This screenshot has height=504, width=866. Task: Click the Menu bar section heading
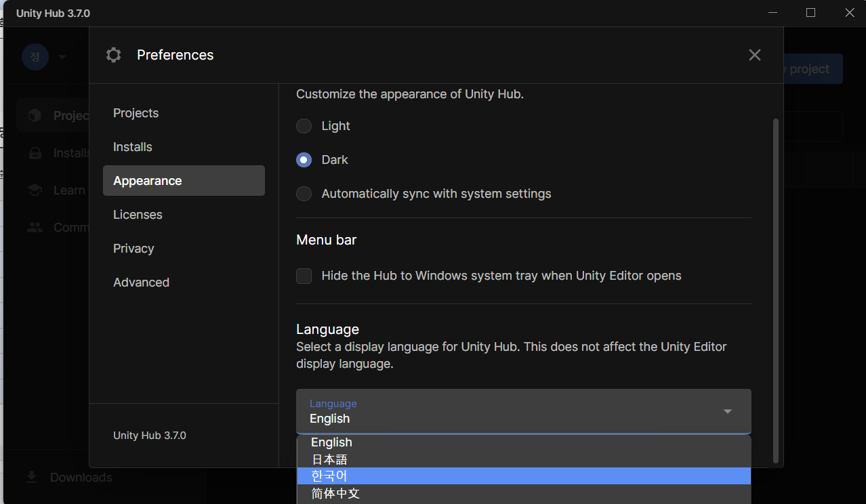point(326,240)
